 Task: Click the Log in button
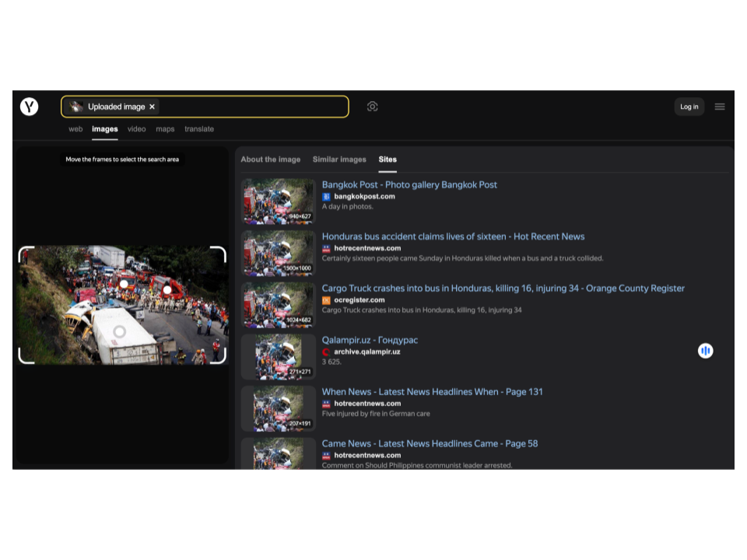pos(689,107)
